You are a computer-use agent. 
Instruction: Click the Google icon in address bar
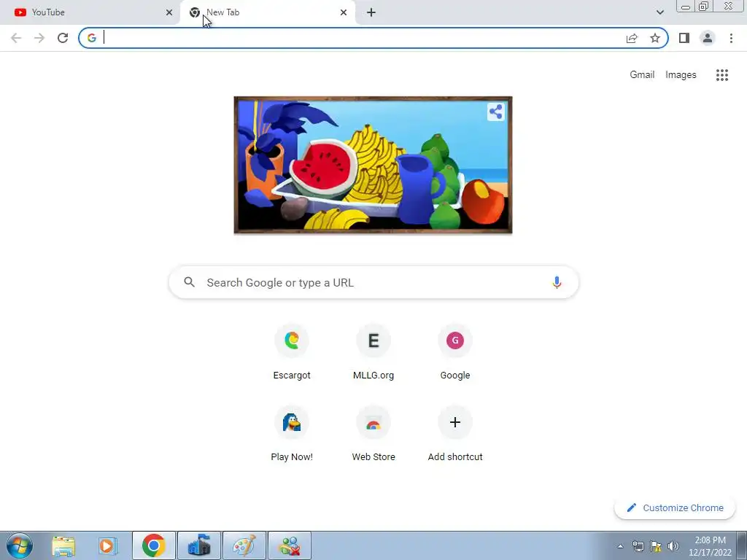click(91, 38)
